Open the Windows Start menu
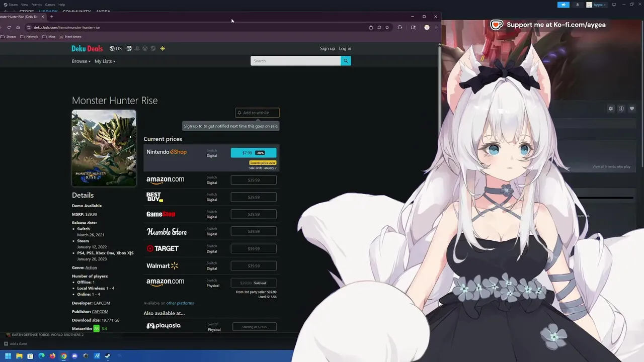 [8, 356]
